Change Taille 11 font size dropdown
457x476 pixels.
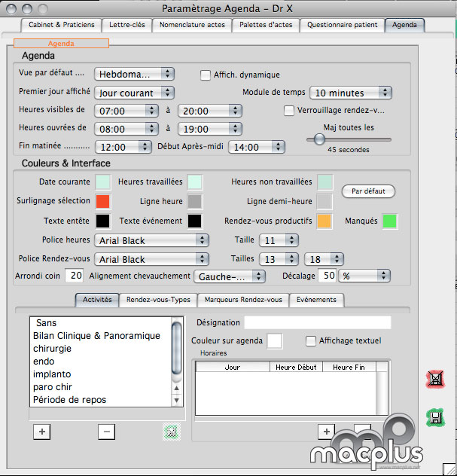pyautogui.click(x=279, y=240)
